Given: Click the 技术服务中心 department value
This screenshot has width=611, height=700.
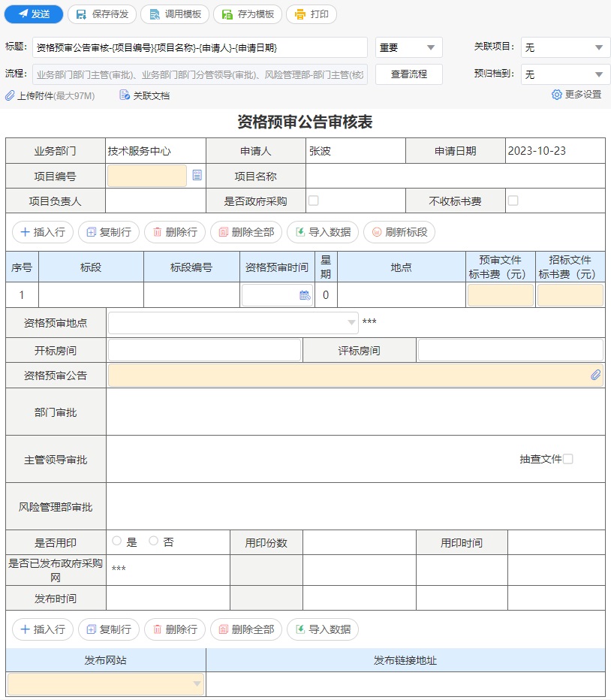Looking at the screenshot, I should click(x=140, y=151).
